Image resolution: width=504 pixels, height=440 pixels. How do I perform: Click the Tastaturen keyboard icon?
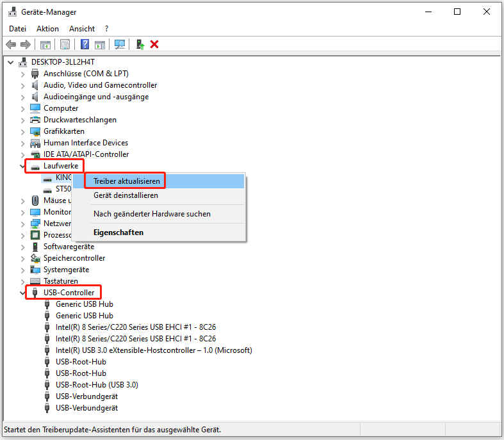click(x=35, y=281)
